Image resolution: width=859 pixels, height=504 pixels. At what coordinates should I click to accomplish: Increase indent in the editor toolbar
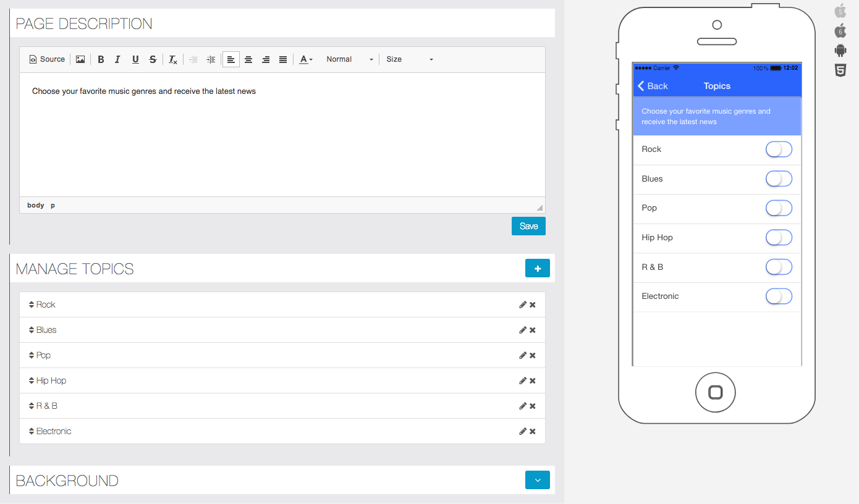click(x=211, y=59)
